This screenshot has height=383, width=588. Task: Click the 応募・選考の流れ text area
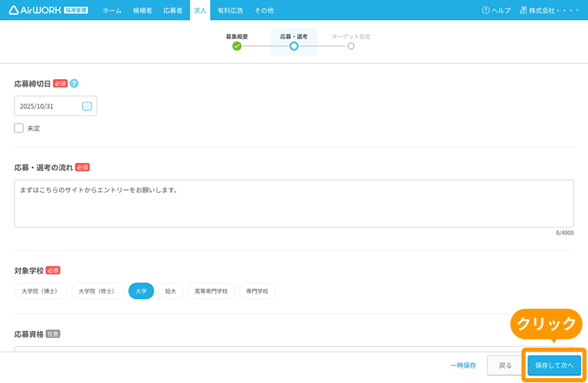click(294, 203)
